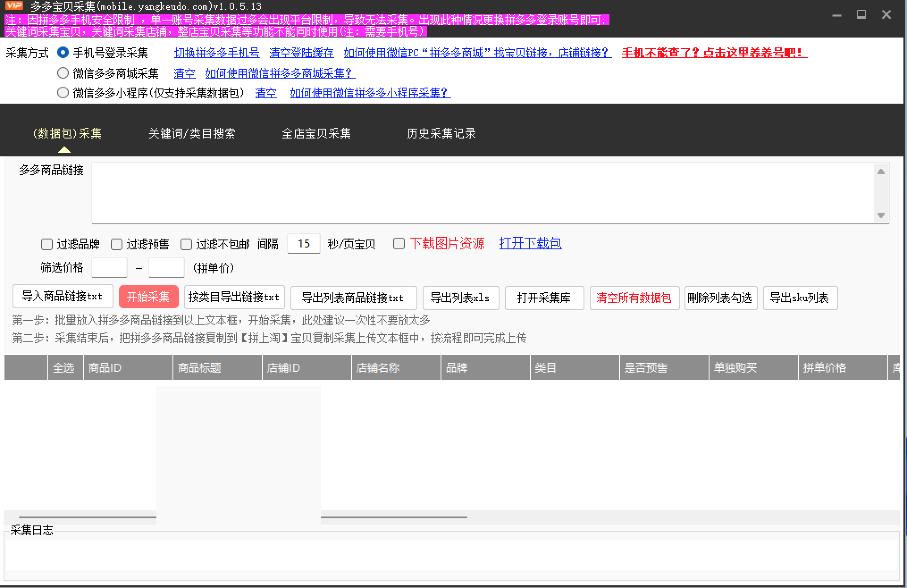
Task: Click inside 多多商品链接 text area
Action: [x=483, y=193]
